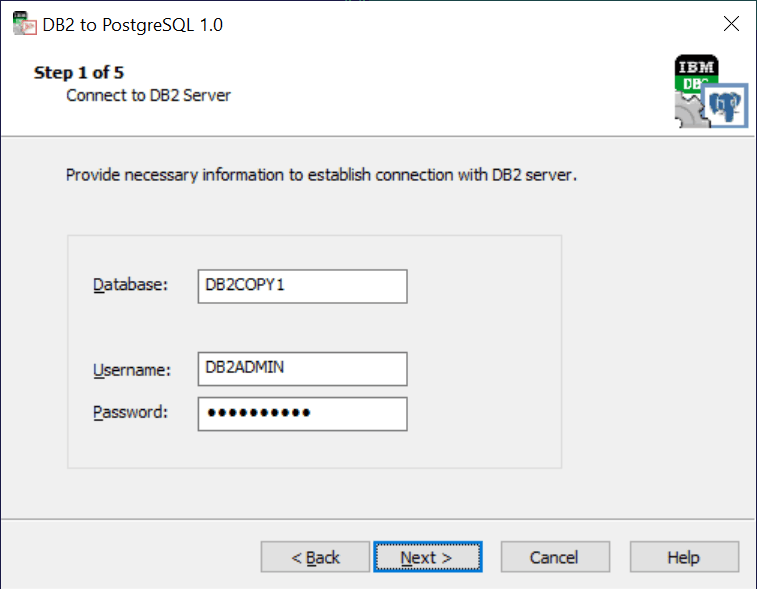Select the Password field
The height and width of the screenshot is (589, 757).
coord(303,414)
